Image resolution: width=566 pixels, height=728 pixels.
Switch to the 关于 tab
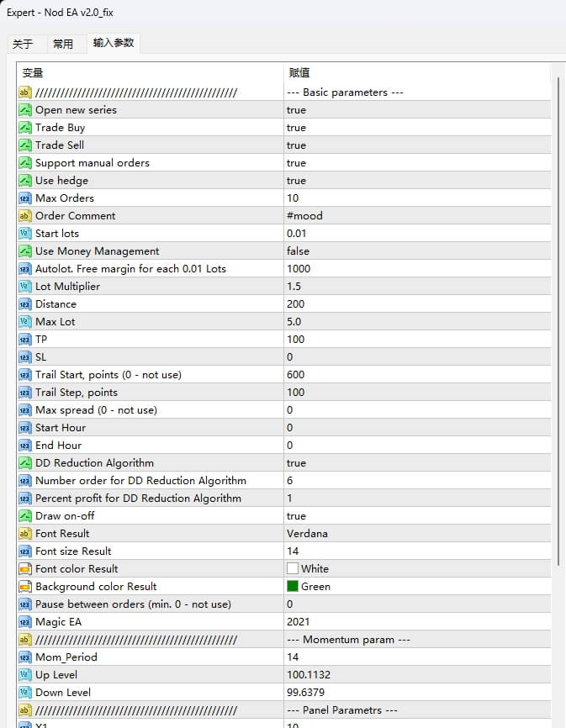(23, 45)
